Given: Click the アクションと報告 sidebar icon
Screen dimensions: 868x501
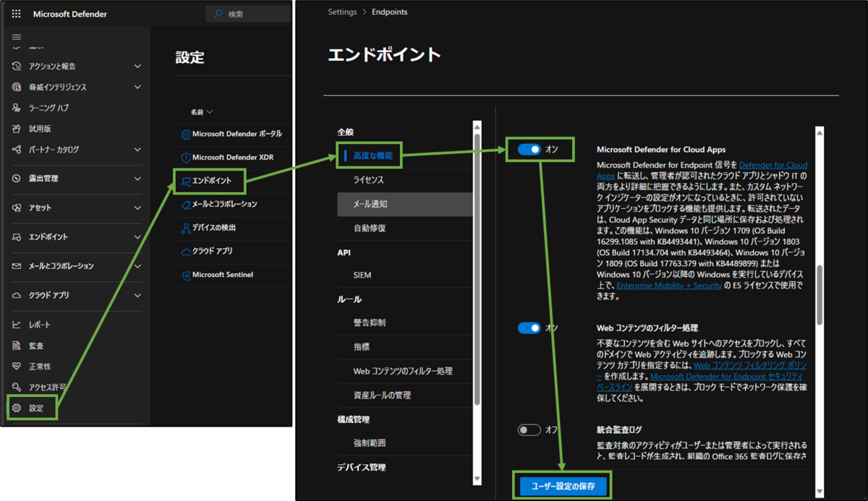Looking at the screenshot, I should [x=17, y=66].
